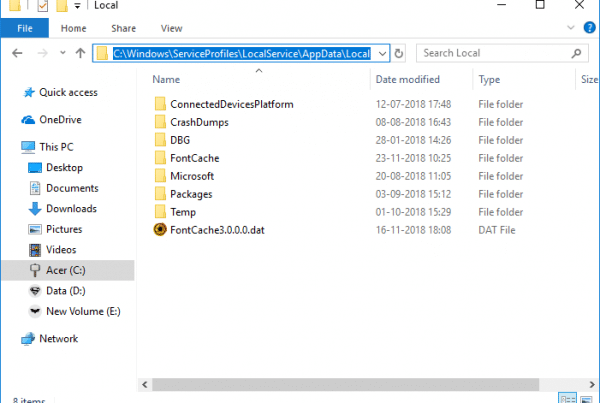
Task: Select the Temp folder
Action: [183, 212]
